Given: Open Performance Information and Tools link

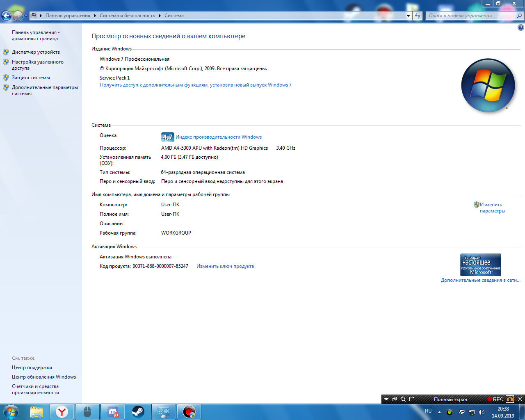Looking at the screenshot, I should click(x=35, y=389).
